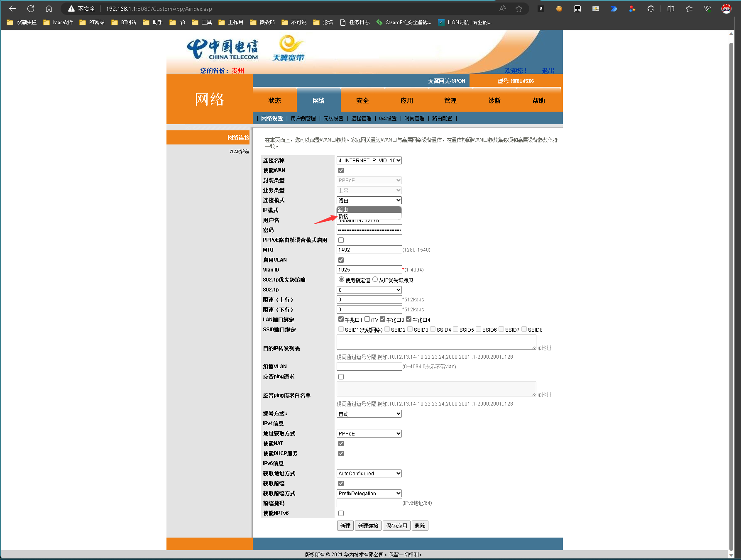This screenshot has height=560, width=741.
Task: Open the 无线设置 submenu item
Action: tap(333, 119)
